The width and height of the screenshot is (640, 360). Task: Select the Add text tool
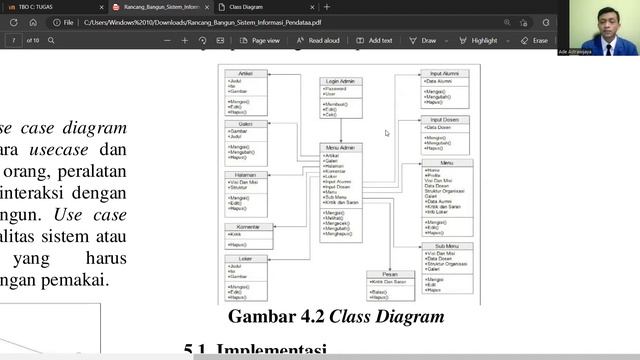tap(374, 40)
